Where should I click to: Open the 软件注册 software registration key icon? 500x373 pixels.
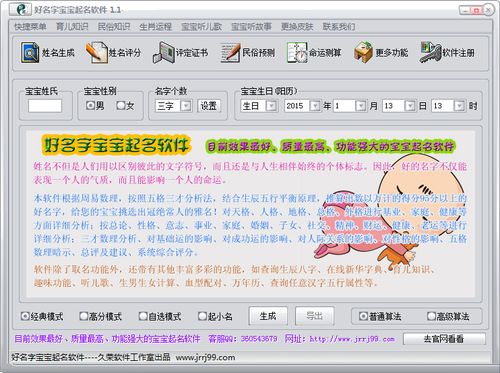tap(430, 52)
